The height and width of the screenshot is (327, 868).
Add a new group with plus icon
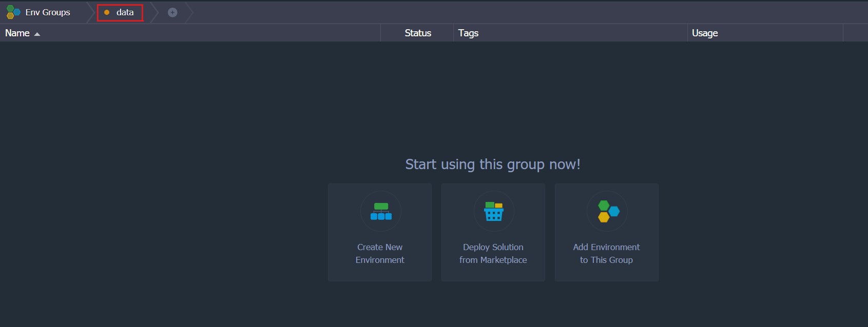pyautogui.click(x=172, y=12)
